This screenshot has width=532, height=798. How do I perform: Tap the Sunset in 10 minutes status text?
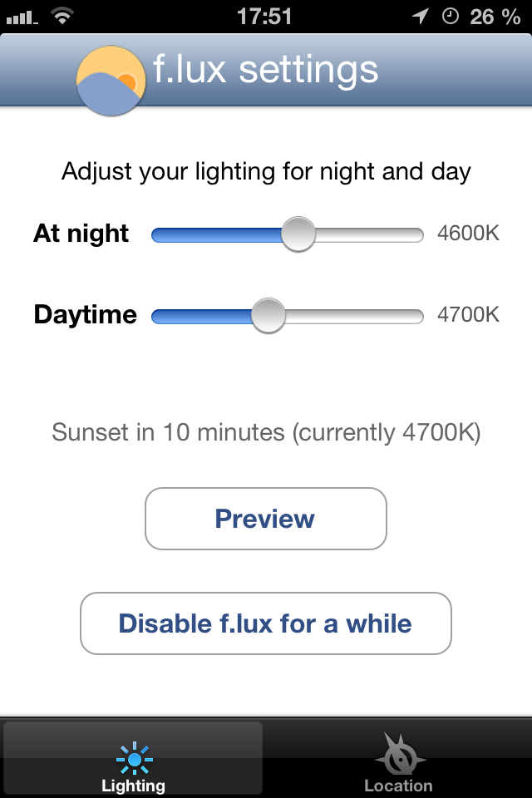pyautogui.click(x=266, y=433)
